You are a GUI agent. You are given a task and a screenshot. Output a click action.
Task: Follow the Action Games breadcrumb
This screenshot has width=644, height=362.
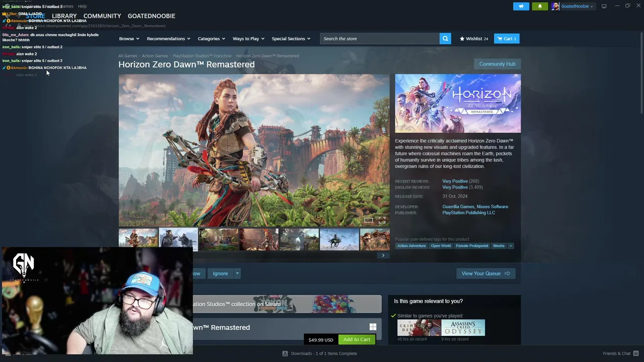click(155, 56)
